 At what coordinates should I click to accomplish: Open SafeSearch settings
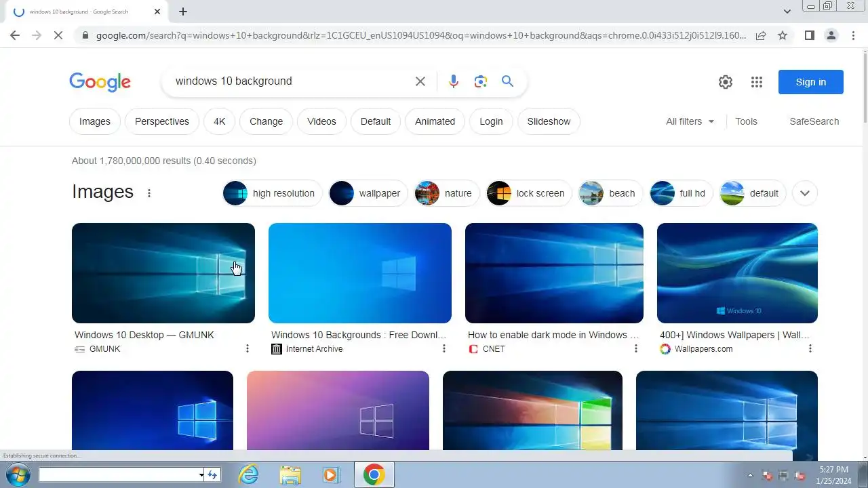pyautogui.click(x=814, y=121)
